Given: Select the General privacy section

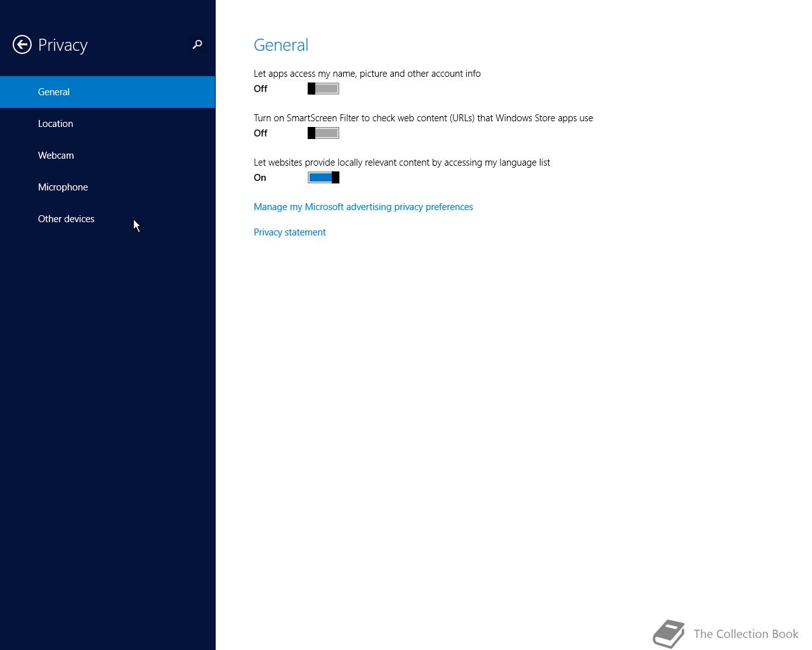Looking at the screenshot, I should [x=108, y=92].
